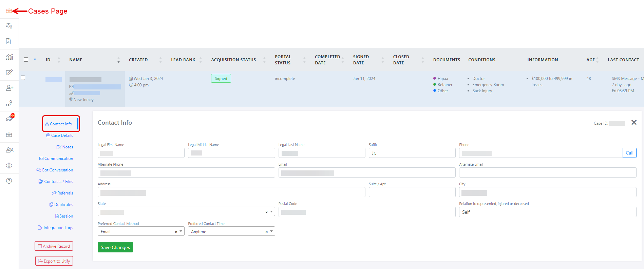The width and height of the screenshot is (644, 269).
Task: Open the Preferred Contact Method dropdown
Action: pyautogui.click(x=181, y=231)
